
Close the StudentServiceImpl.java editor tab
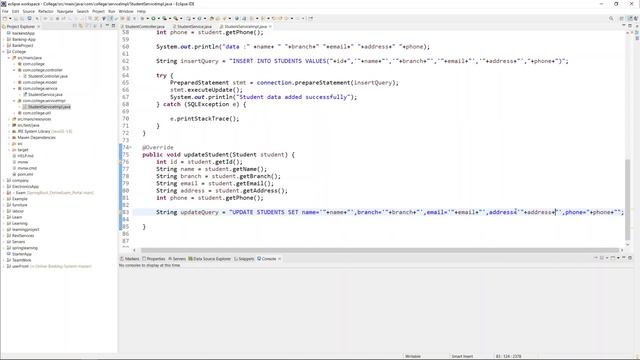pyautogui.click(x=270, y=27)
